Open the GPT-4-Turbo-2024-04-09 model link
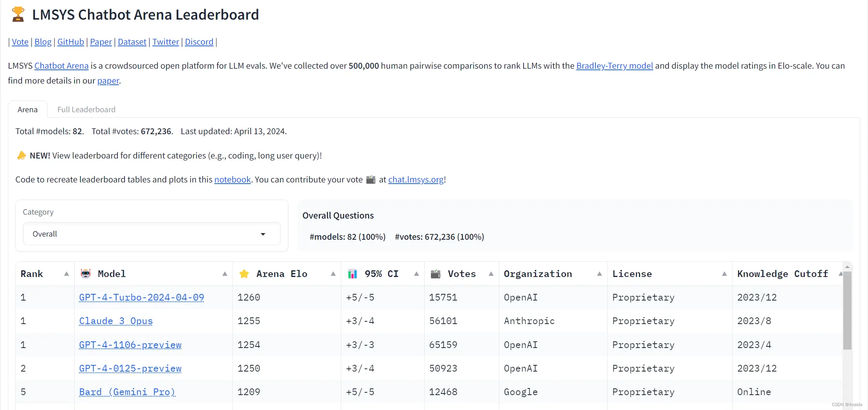Image resolution: width=868 pixels, height=410 pixels. [x=141, y=297]
